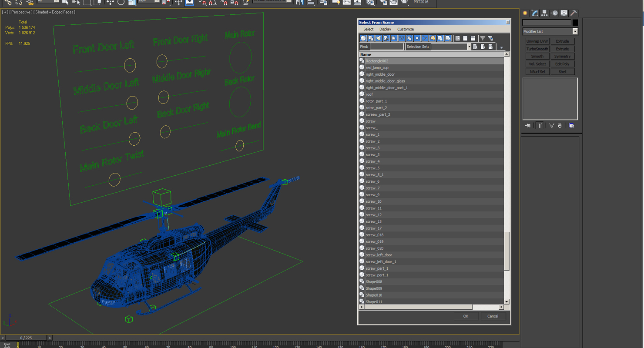This screenshot has height=348, width=644.
Task: Click the time slider showing 0 / 225
Action: coord(26,338)
